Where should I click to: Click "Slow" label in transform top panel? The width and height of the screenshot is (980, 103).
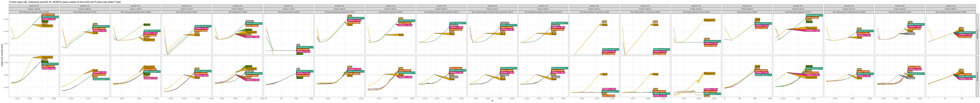point(401,35)
